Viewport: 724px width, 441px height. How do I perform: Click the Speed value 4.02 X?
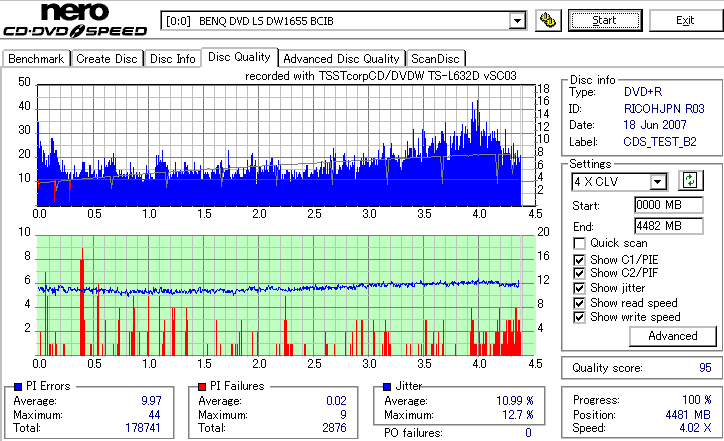coord(695,428)
